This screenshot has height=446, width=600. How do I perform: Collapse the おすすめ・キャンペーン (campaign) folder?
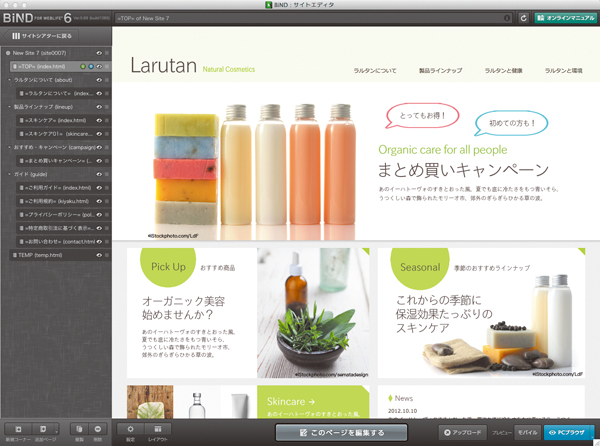(x=10, y=147)
